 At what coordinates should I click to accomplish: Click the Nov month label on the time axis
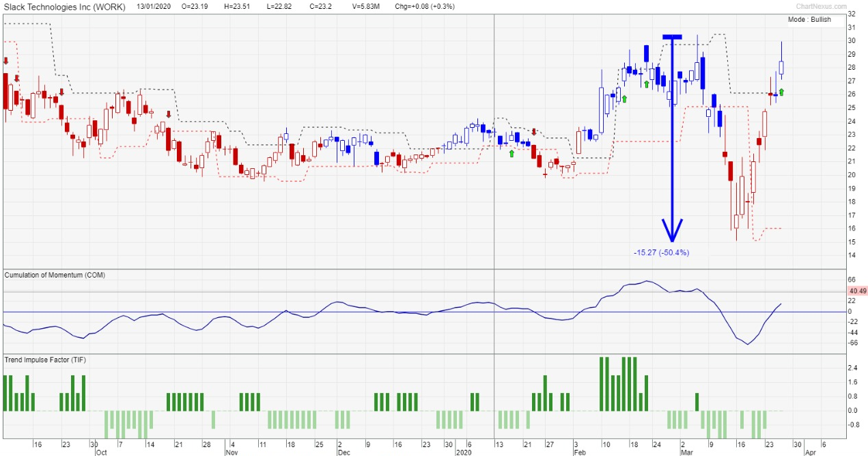(232, 453)
